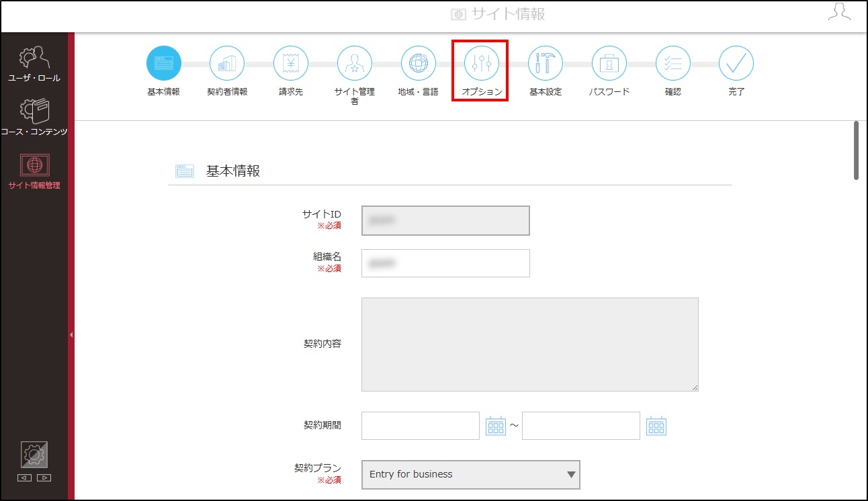Collapse the sidebar with the arrow handle
This screenshot has width=868, height=501.
[71, 334]
